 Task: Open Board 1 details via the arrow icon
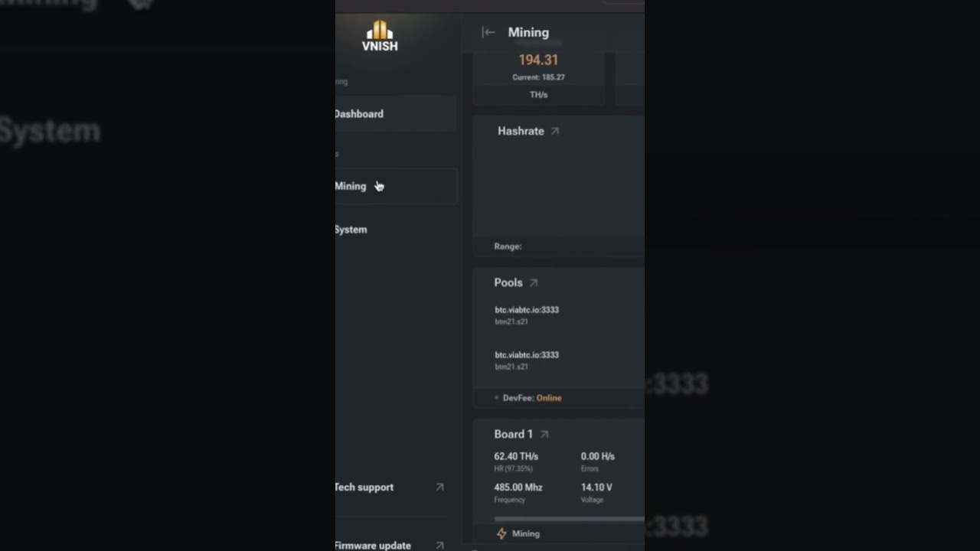[x=544, y=434]
